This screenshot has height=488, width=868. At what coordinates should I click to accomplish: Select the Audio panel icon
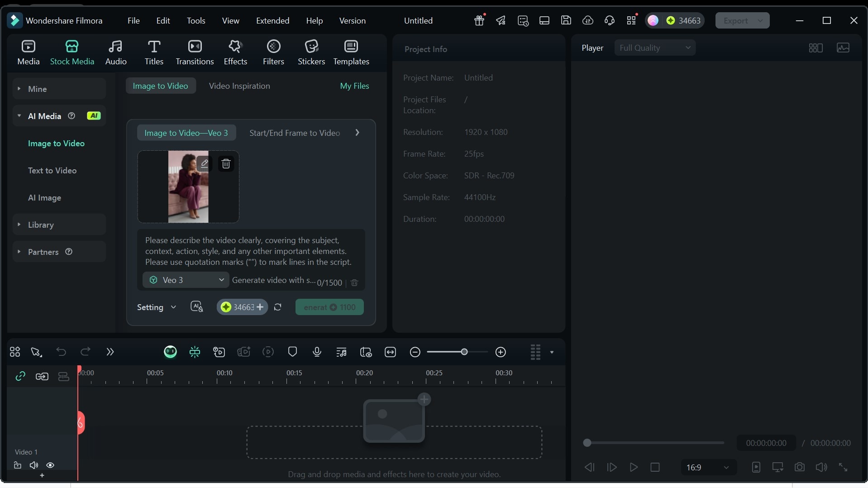tap(116, 51)
